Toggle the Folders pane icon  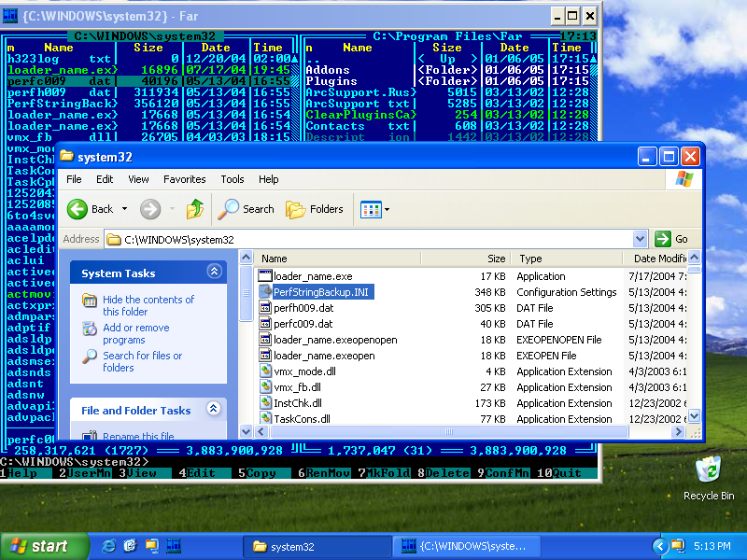click(295, 209)
